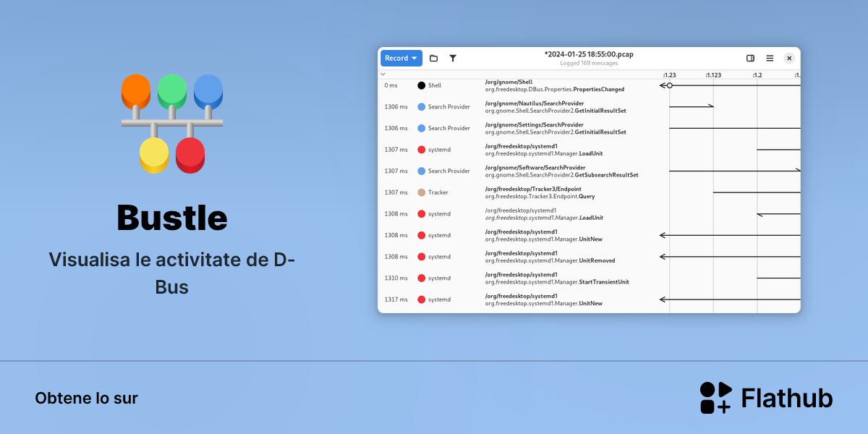Click the 0 ms timestamp
868x434 pixels.
click(391, 85)
